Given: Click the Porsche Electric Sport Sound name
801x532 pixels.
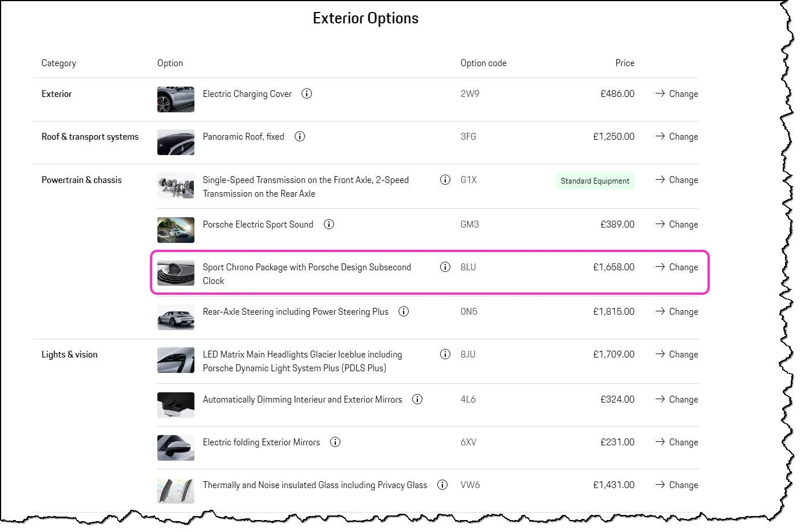Looking at the screenshot, I should (x=258, y=224).
